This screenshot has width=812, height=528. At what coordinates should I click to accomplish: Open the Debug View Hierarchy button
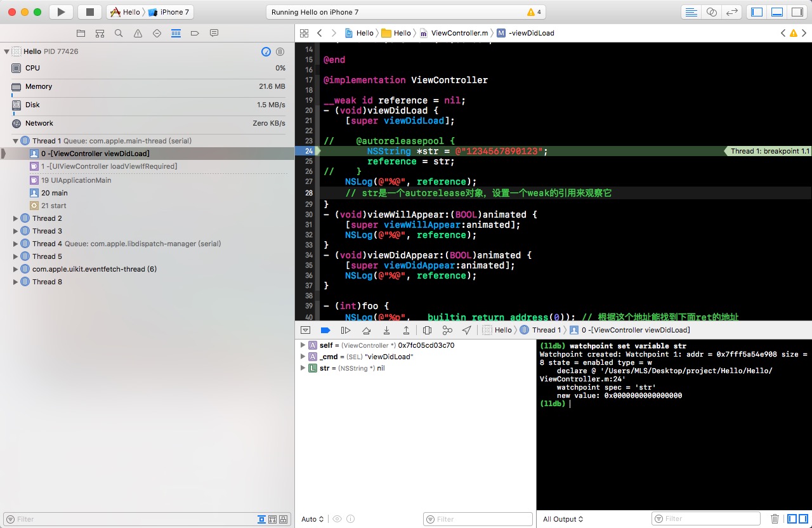(427, 330)
